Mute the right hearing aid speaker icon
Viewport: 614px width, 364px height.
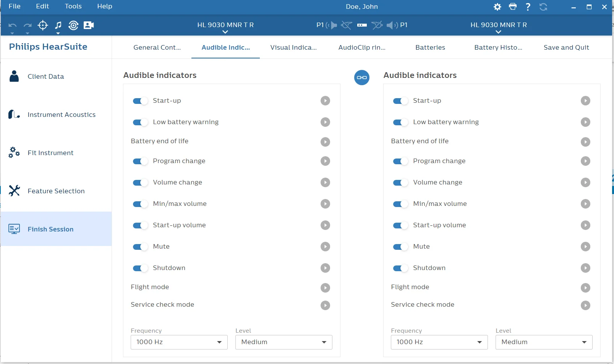[392, 25]
